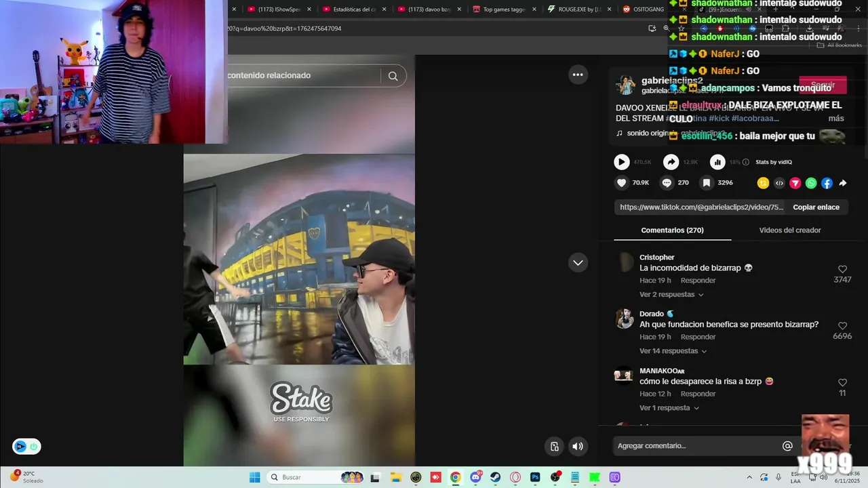
Task: Click the vidIQ info circle icon
Action: click(746, 162)
